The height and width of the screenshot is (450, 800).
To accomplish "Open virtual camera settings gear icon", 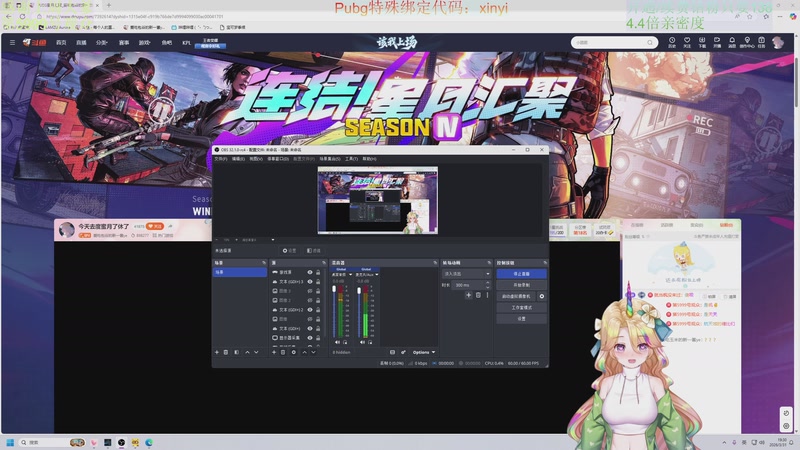I will (542, 296).
